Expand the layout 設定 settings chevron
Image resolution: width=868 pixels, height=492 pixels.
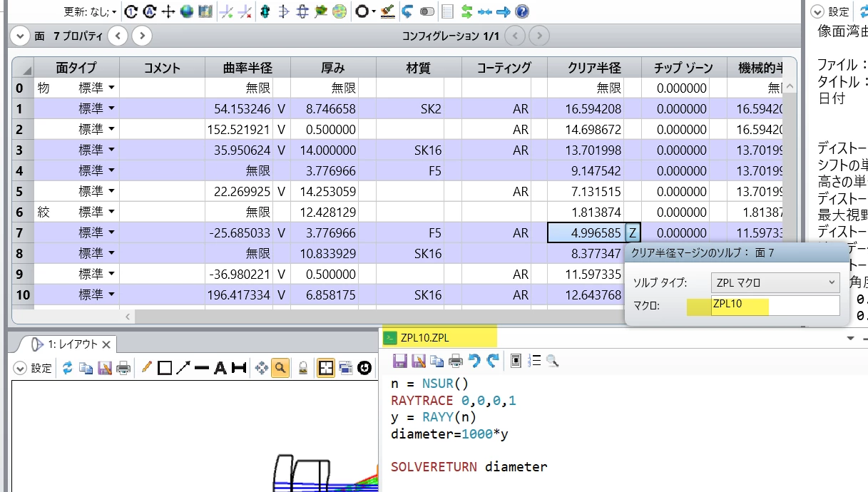[x=20, y=368]
